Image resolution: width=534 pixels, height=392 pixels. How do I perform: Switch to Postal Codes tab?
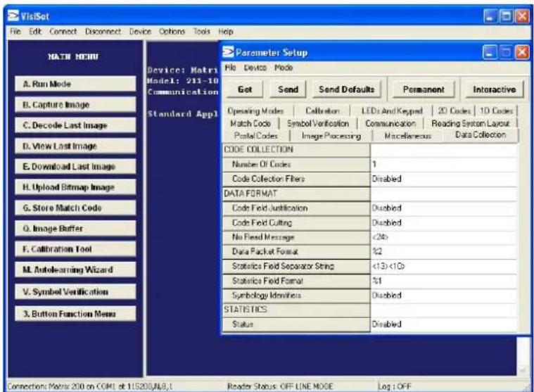tap(256, 136)
